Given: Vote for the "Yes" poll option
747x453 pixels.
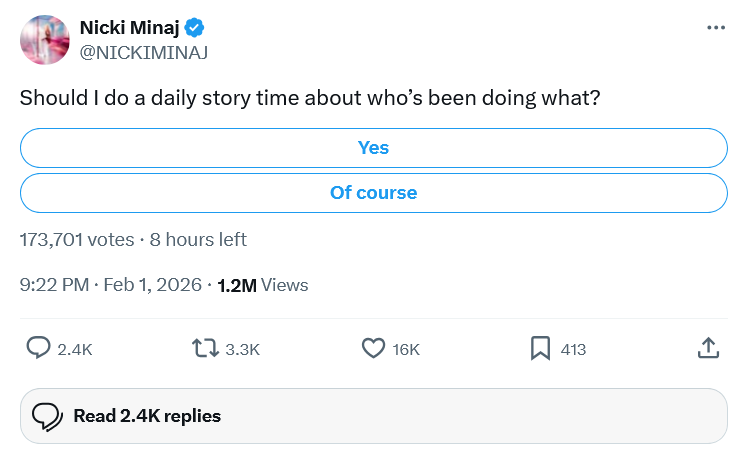Looking at the screenshot, I should (x=373, y=148).
